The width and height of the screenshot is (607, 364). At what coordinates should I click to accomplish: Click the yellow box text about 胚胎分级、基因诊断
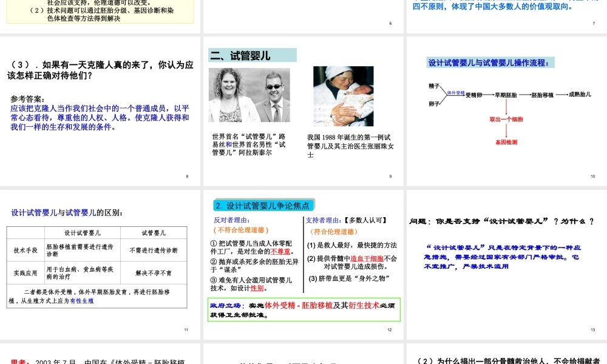point(102,15)
